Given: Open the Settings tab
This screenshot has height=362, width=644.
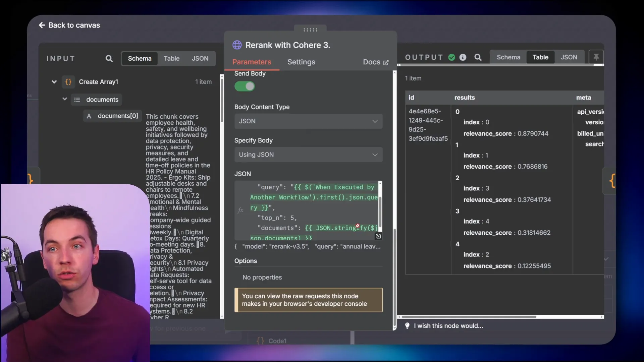Looking at the screenshot, I should [301, 62].
